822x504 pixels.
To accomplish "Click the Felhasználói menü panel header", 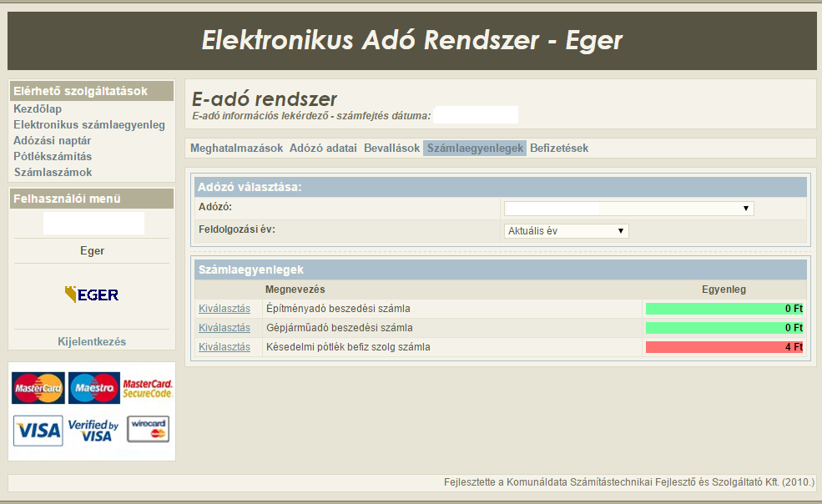I will (92, 199).
